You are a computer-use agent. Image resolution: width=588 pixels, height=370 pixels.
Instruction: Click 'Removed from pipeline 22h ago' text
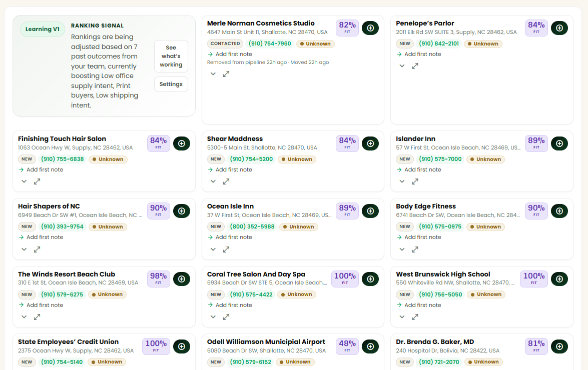[x=247, y=62]
